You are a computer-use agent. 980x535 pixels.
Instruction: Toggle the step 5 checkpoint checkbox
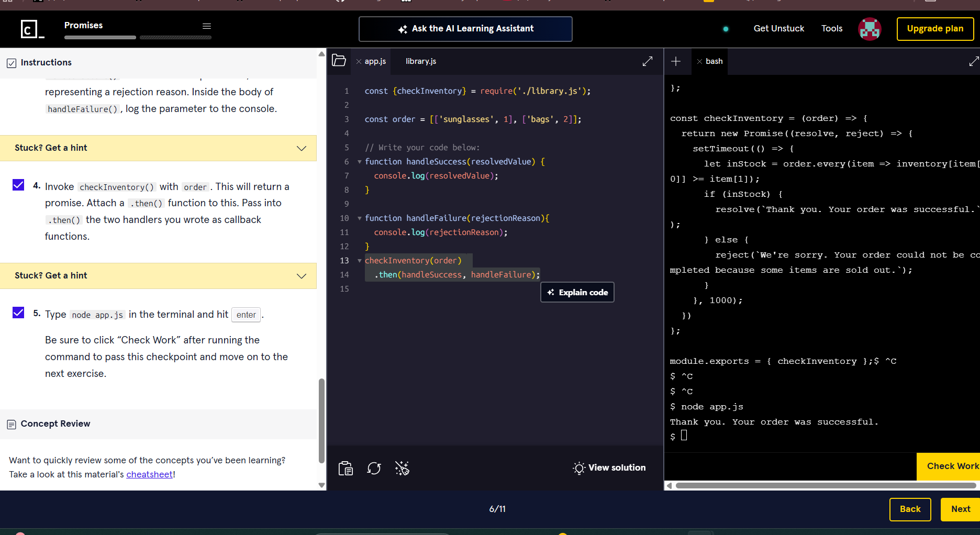[x=18, y=313]
